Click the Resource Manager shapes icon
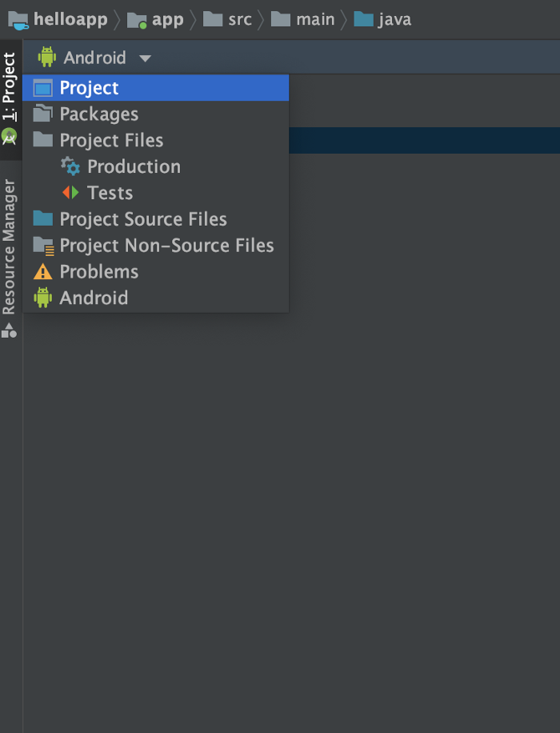Screen dimensions: 560x733 point(9,330)
